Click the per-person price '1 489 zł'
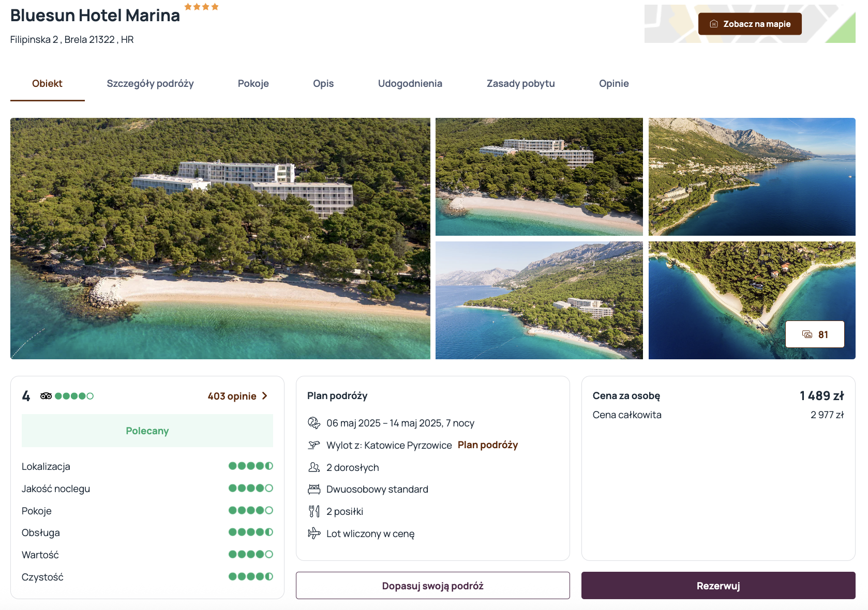The width and height of the screenshot is (868, 610). (x=821, y=396)
